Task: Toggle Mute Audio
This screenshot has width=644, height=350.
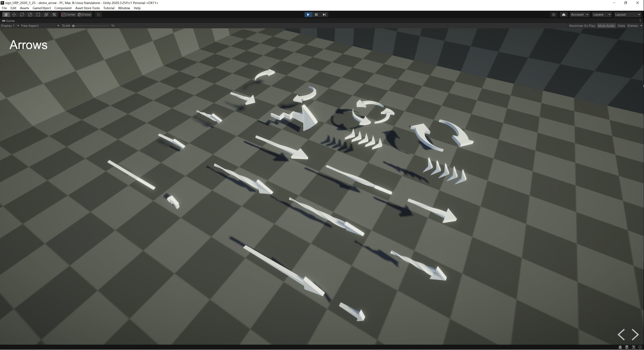Action: [x=606, y=26]
